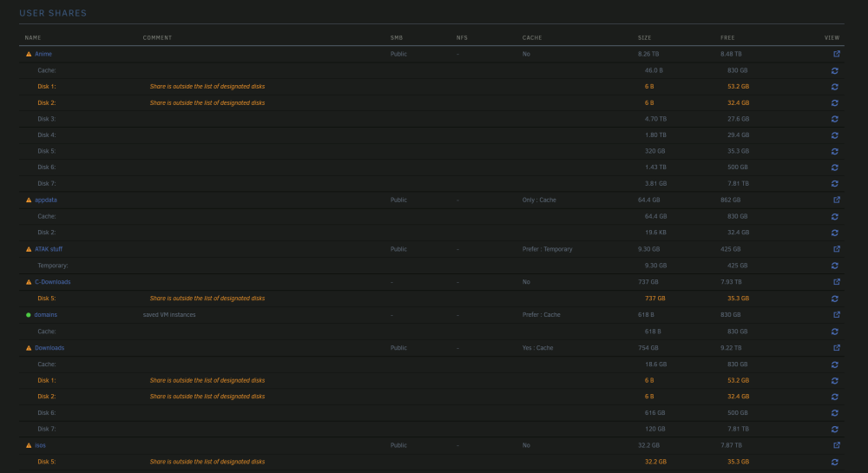Click refresh icon on Downloads Disk 7 120 GB row
The height and width of the screenshot is (473, 868).
pyautogui.click(x=835, y=430)
